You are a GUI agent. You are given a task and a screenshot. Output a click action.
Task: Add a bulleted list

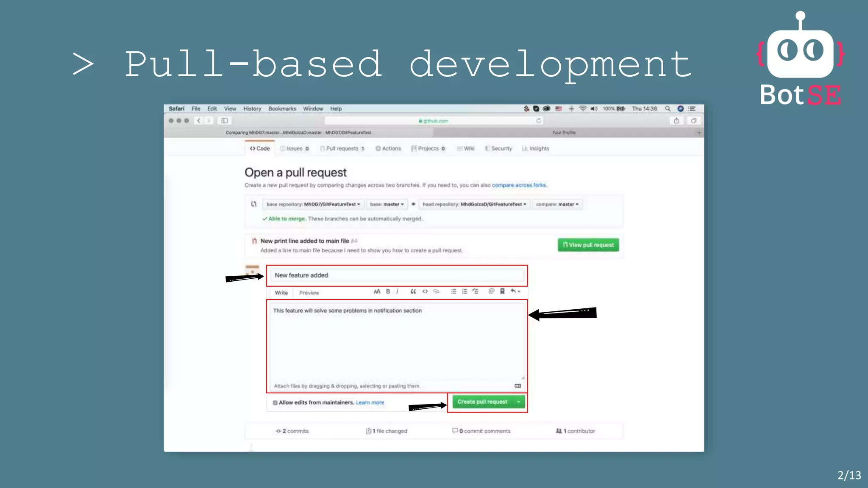click(x=453, y=291)
